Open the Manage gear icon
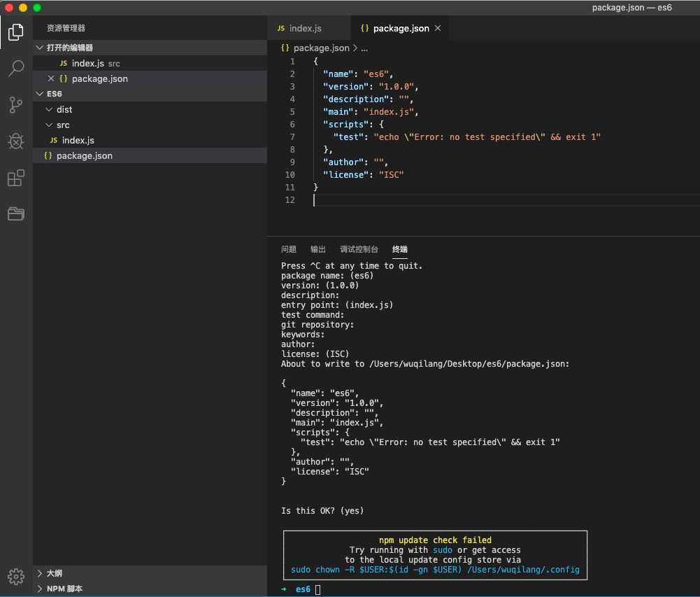 pos(15,577)
